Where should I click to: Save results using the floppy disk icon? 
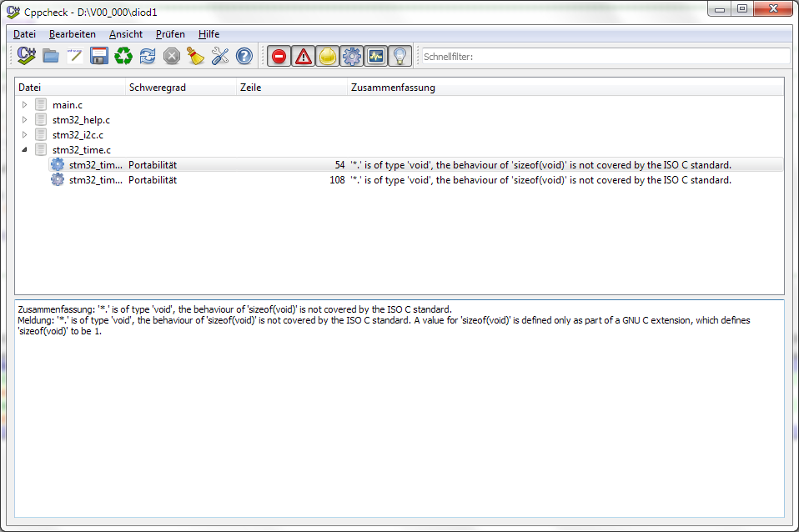click(99, 56)
